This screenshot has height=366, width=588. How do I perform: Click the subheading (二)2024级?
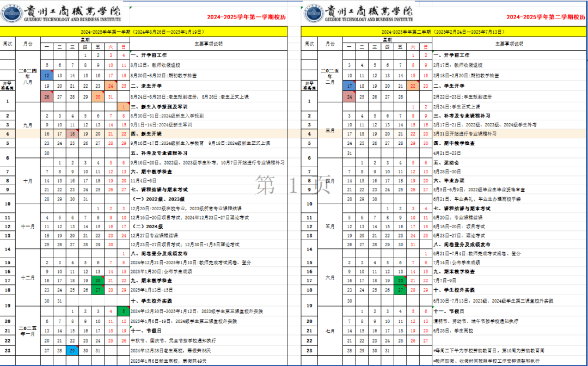tap(148, 227)
